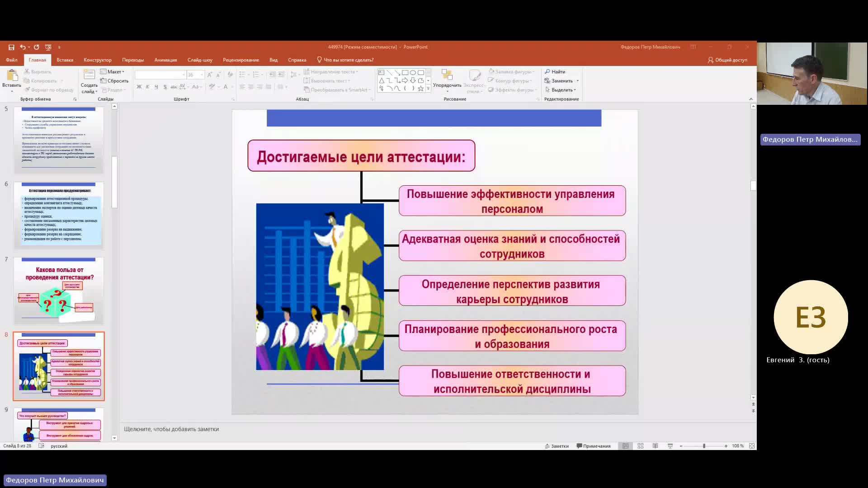
Task: Switch to the Вставка ribbon tab
Action: [65, 60]
